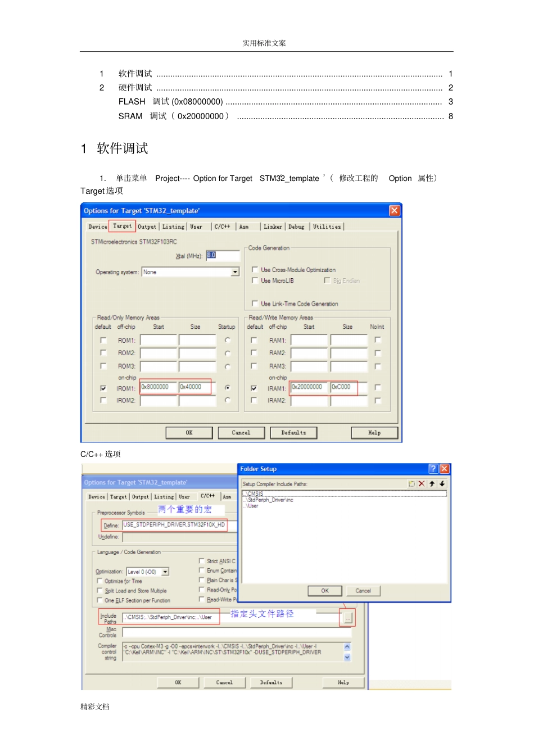Close the first Options for Target dialog
Screen dimensions: 534x756
pos(395,210)
